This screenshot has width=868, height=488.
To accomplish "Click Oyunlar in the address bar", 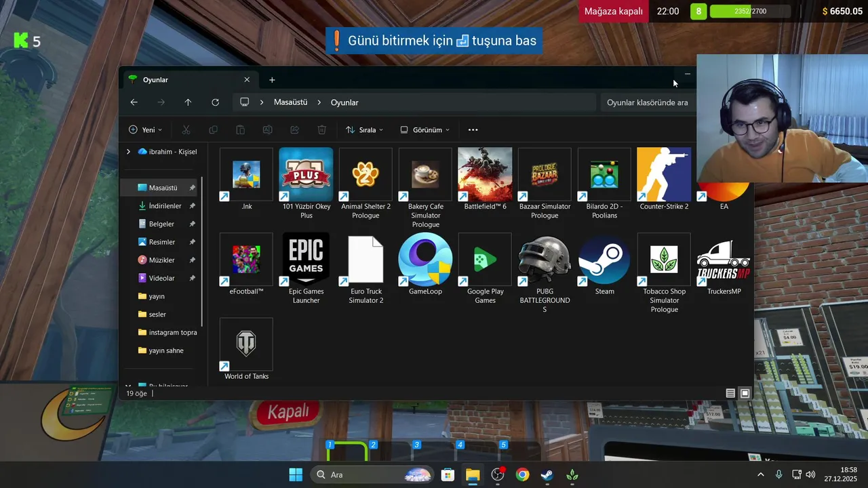I will (344, 102).
